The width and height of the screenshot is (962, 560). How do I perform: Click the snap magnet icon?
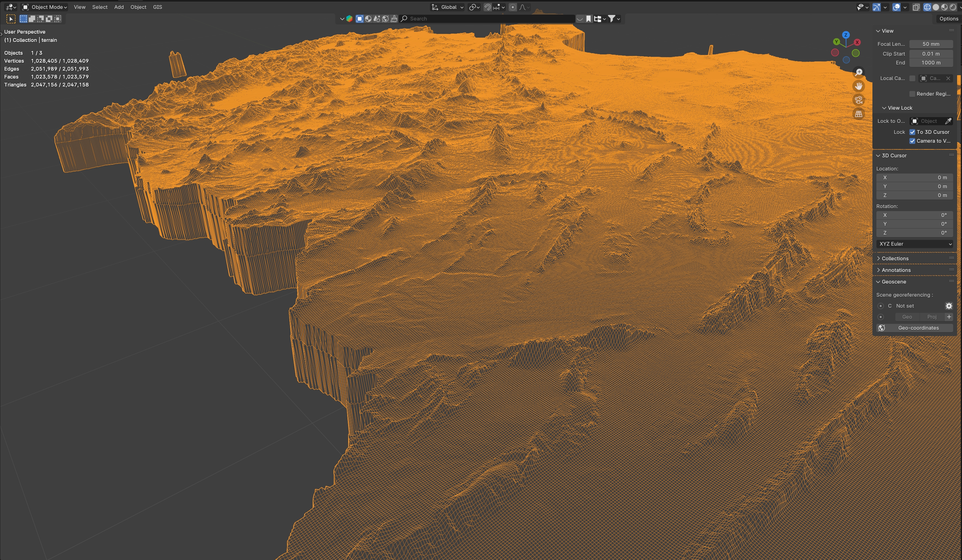click(x=488, y=7)
